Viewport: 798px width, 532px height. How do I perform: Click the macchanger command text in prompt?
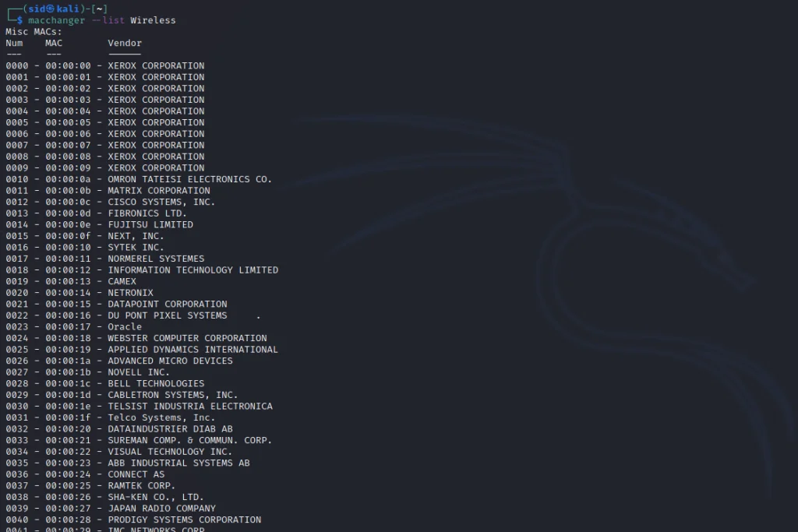[56, 20]
